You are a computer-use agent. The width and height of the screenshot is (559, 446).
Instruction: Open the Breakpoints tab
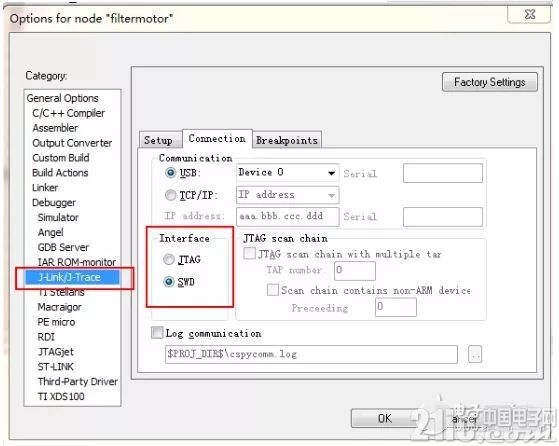(x=287, y=140)
